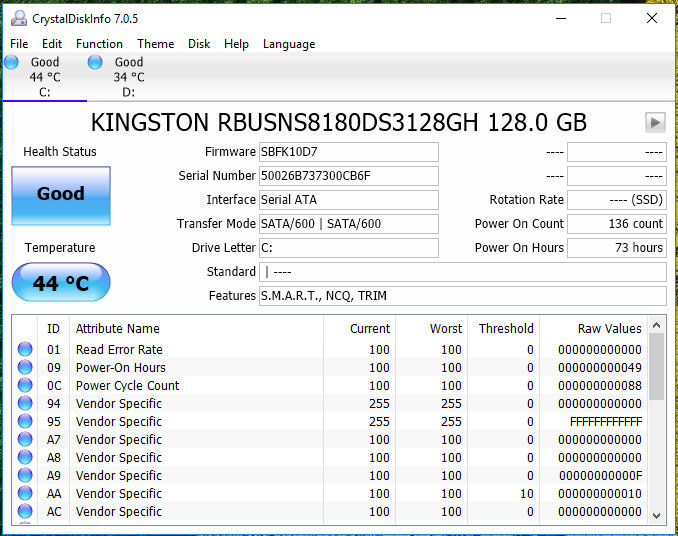The width and height of the screenshot is (678, 536).
Task: Click the Drive Letter field
Action: [349, 248]
